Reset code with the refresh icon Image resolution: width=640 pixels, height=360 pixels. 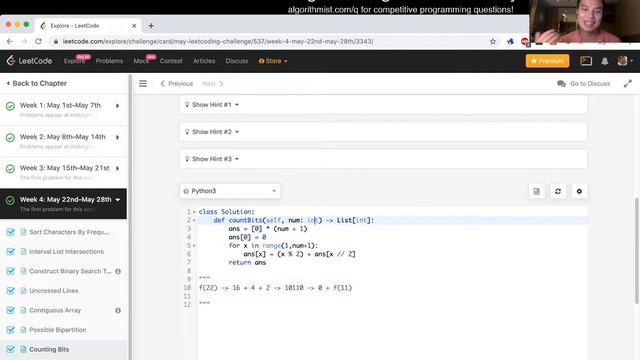(x=558, y=191)
